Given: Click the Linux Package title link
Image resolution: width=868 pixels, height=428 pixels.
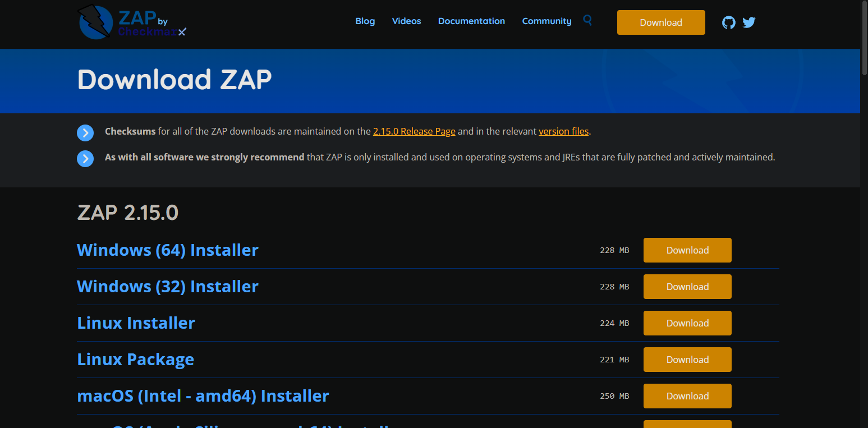Looking at the screenshot, I should click(135, 359).
